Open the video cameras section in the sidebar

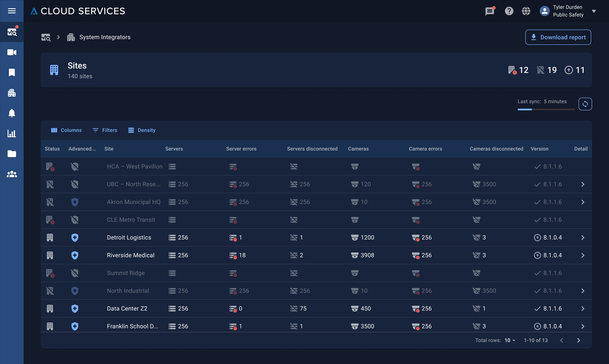click(12, 52)
